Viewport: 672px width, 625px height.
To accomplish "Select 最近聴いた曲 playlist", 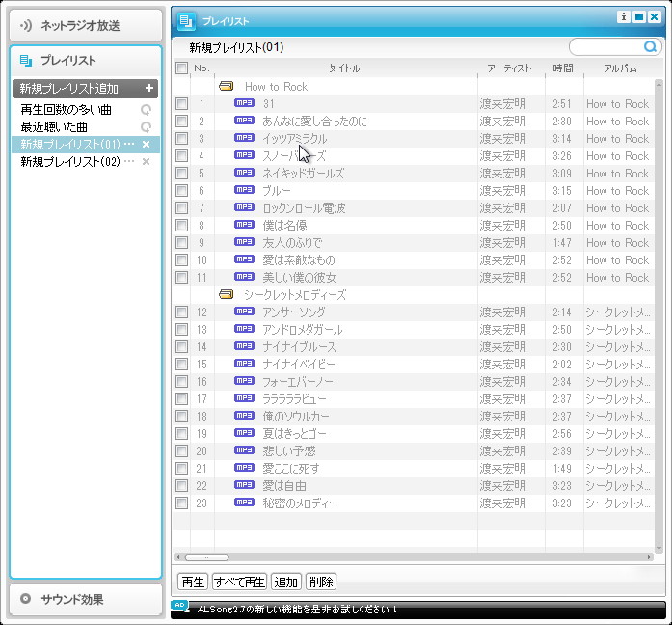I will pos(54,127).
